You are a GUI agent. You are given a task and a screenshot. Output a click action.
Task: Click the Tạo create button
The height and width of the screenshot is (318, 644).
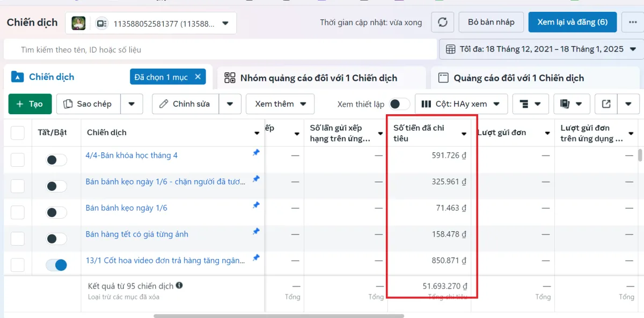pos(30,104)
